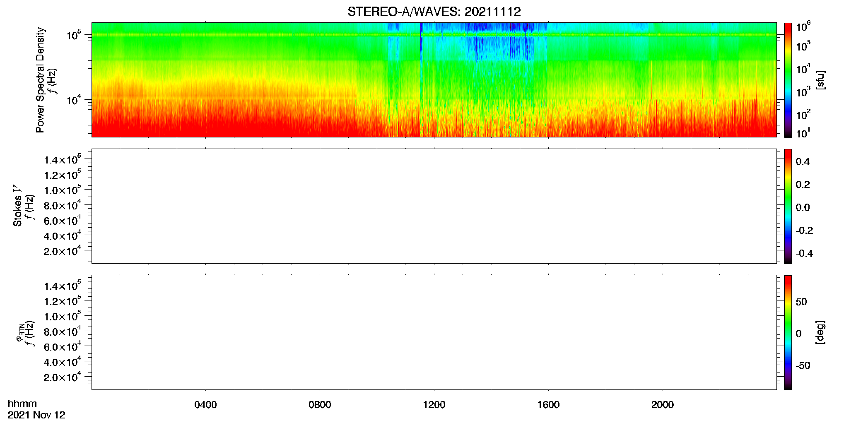
Task: Click the STEREO-A/WAVES: 20211112 plot title
Action: click(434, 12)
